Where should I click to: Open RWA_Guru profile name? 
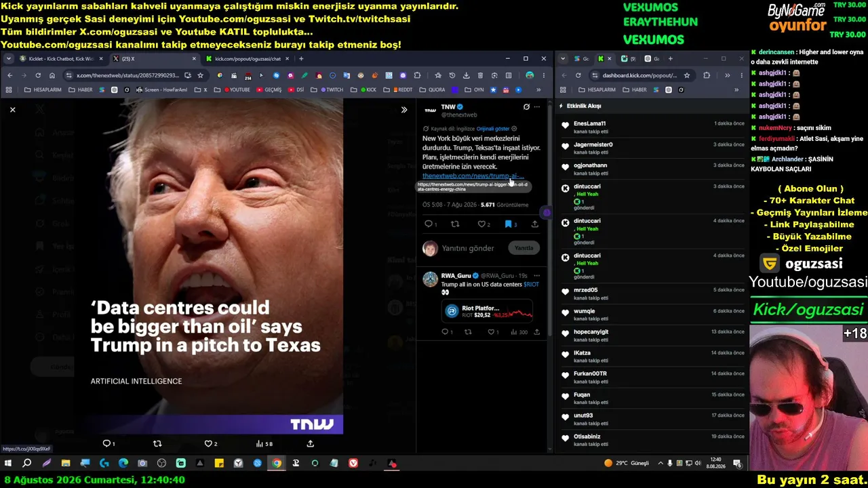[x=456, y=276]
